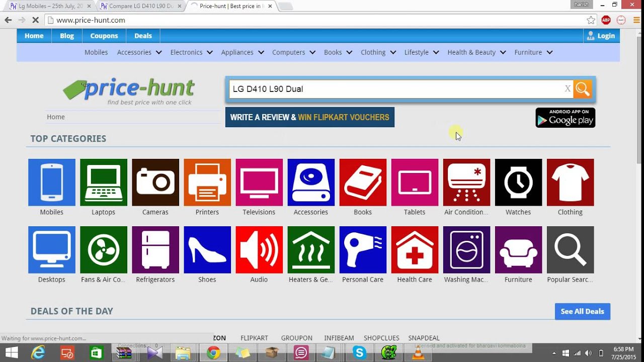The width and height of the screenshot is (644, 362).
Task: Click the browser address bar
Action: (x=319, y=20)
